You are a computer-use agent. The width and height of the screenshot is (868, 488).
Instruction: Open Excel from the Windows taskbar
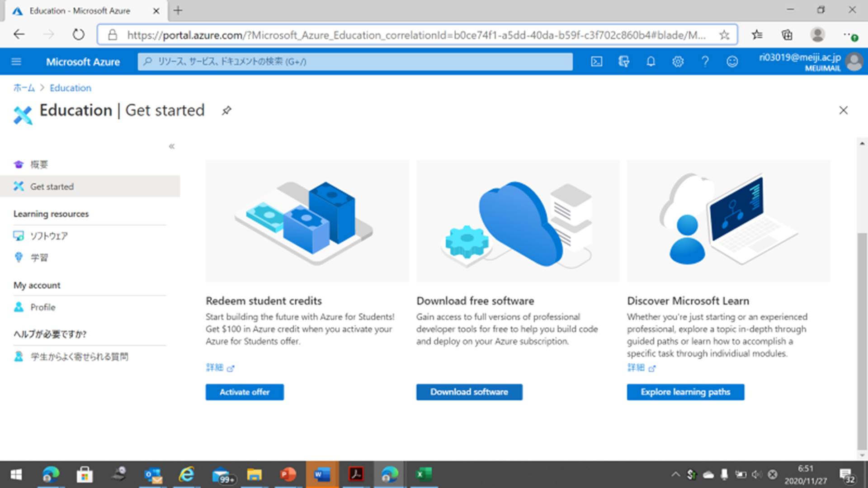click(424, 474)
